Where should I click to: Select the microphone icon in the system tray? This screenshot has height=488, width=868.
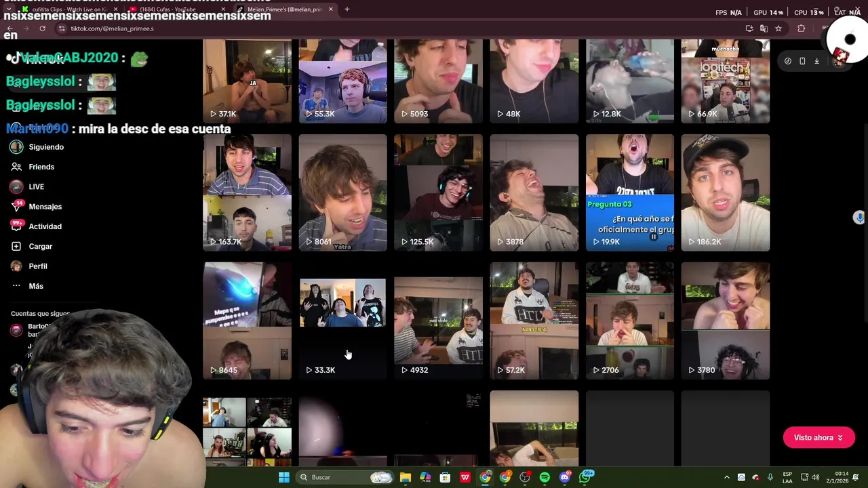770,477
